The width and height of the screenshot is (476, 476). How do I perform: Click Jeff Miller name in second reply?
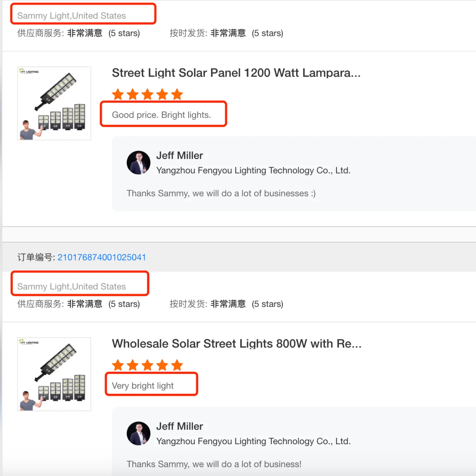[179, 426]
